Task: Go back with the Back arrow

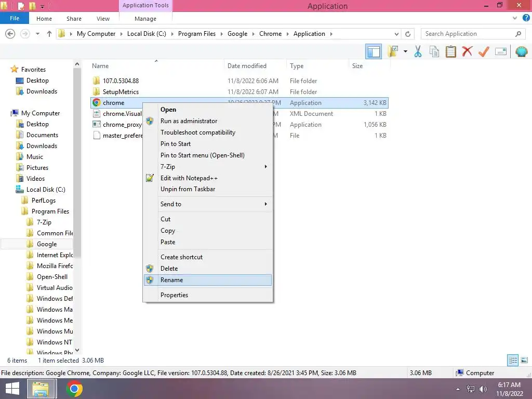Action: pos(10,34)
